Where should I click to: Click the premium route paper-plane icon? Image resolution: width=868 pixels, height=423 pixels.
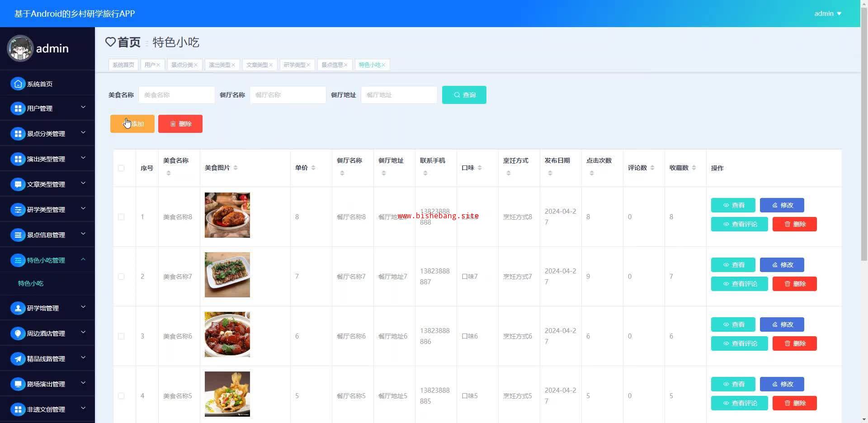pyautogui.click(x=18, y=359)
